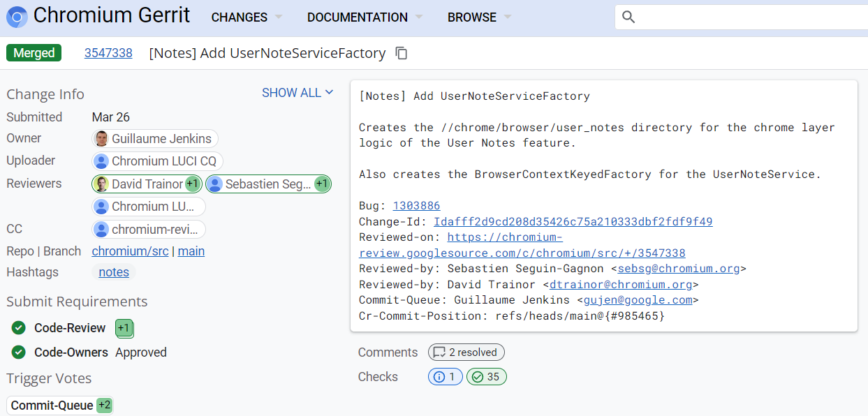Expand Change Info with SHOW ALL

(297, 93)
